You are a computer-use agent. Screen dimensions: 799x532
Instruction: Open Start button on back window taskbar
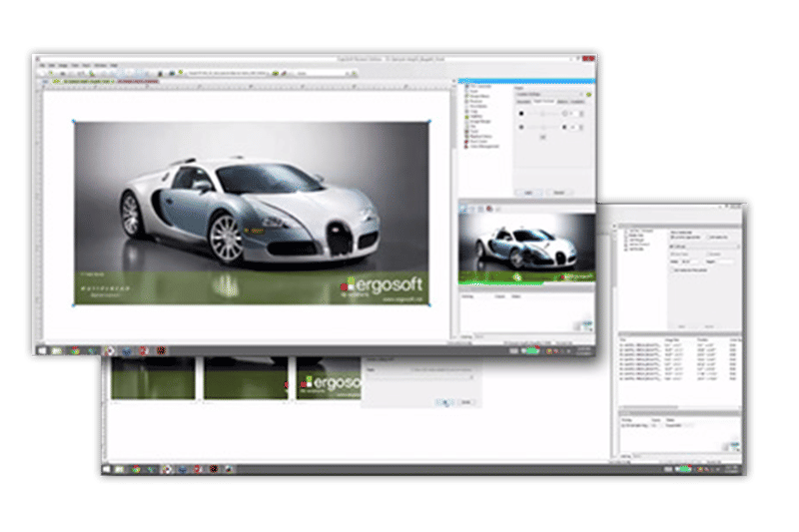click(x=107, y=469)
